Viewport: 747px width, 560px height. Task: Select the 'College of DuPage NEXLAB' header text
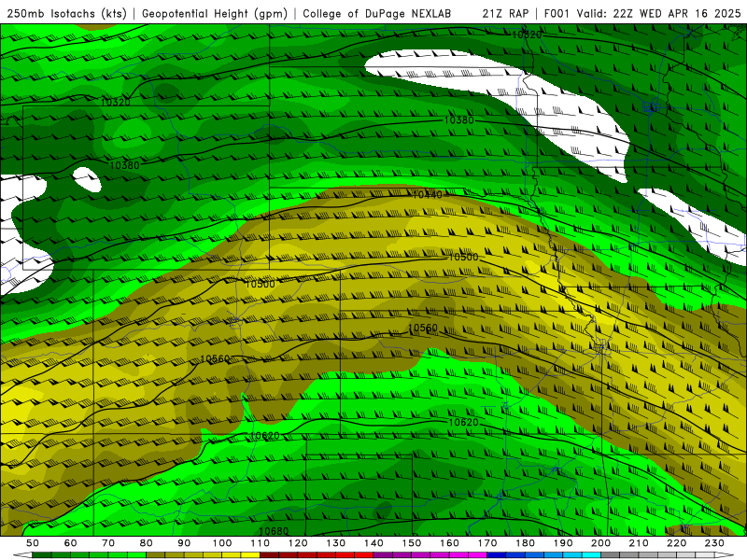coord(377,14)
